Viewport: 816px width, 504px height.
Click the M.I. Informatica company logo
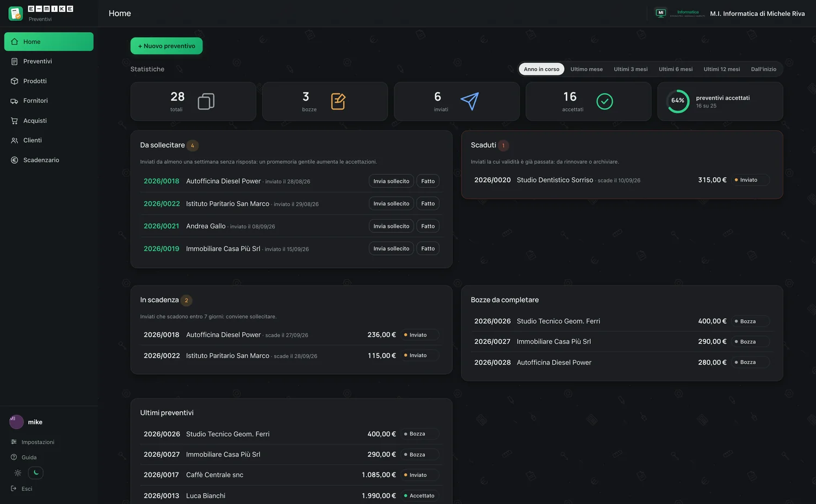click(x=680, y=13)
